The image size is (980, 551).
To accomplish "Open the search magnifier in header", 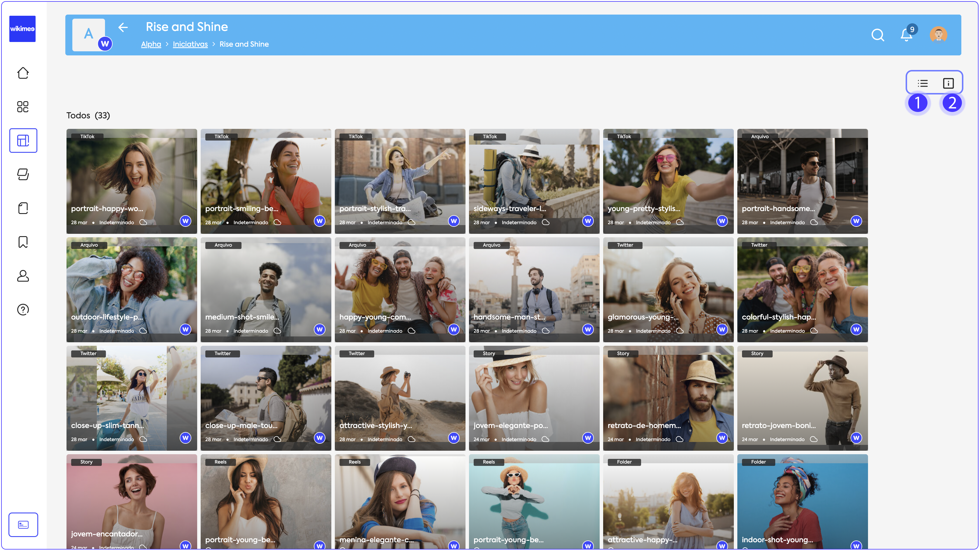I will pyautogui.click(x=878, y=35).
